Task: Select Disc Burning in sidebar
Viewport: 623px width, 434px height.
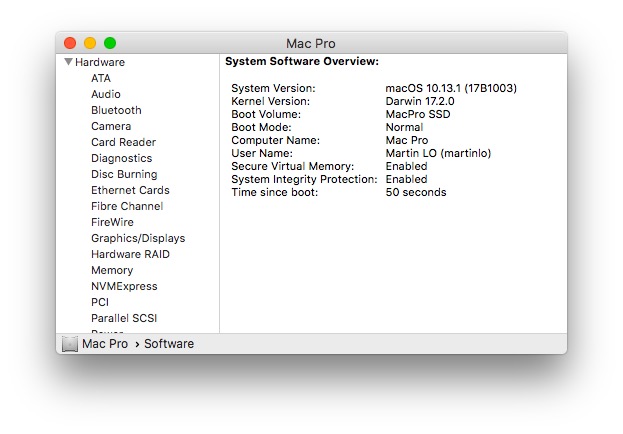Action: (124, 174)
